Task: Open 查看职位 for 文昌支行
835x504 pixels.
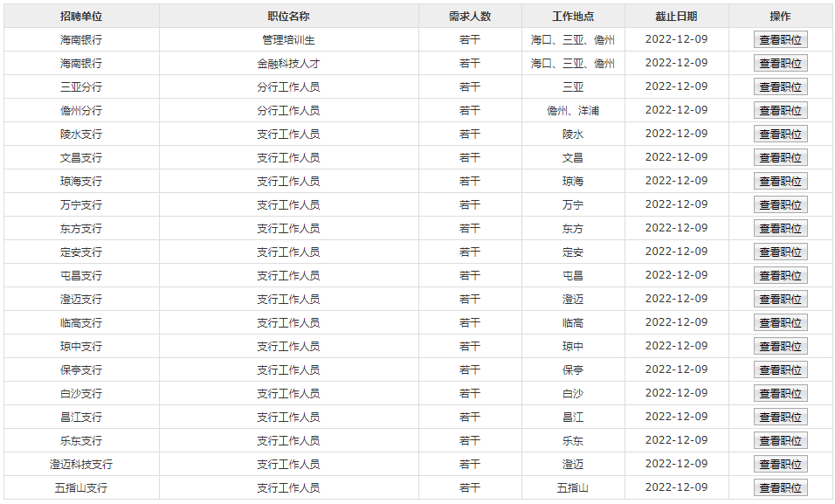Action: (x=780, y=157)
